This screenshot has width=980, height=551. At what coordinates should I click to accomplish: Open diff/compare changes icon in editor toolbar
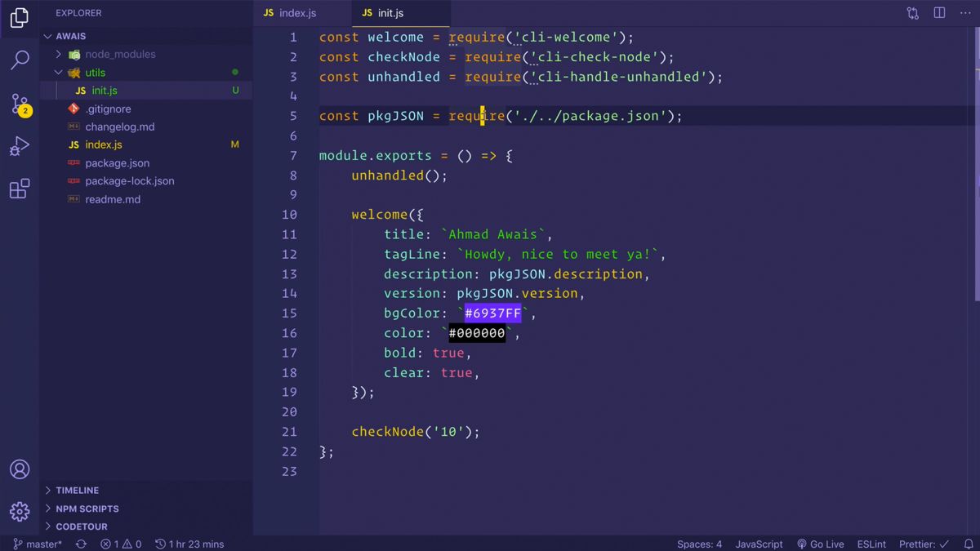pos(912,12)
